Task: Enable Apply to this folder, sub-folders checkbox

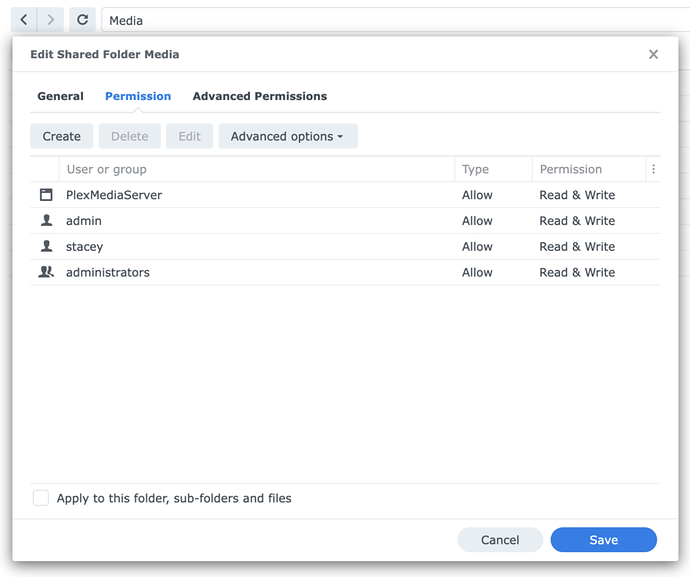Action: coord(41,498)
